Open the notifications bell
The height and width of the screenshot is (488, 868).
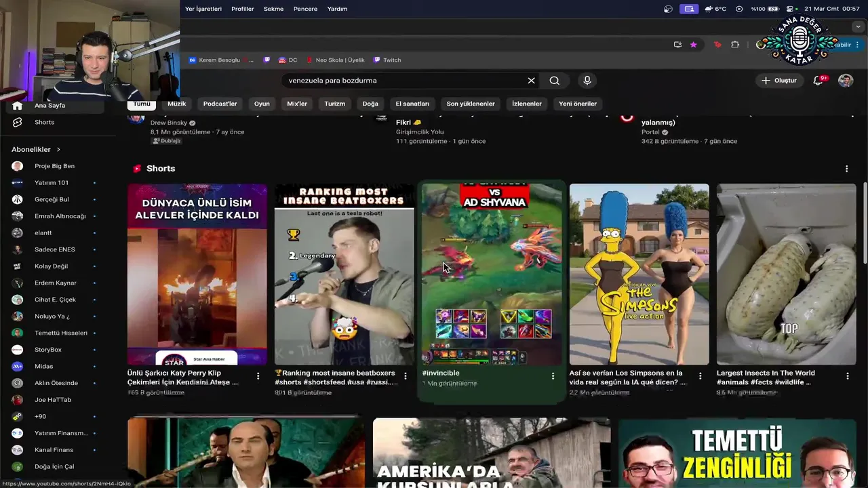819,81
